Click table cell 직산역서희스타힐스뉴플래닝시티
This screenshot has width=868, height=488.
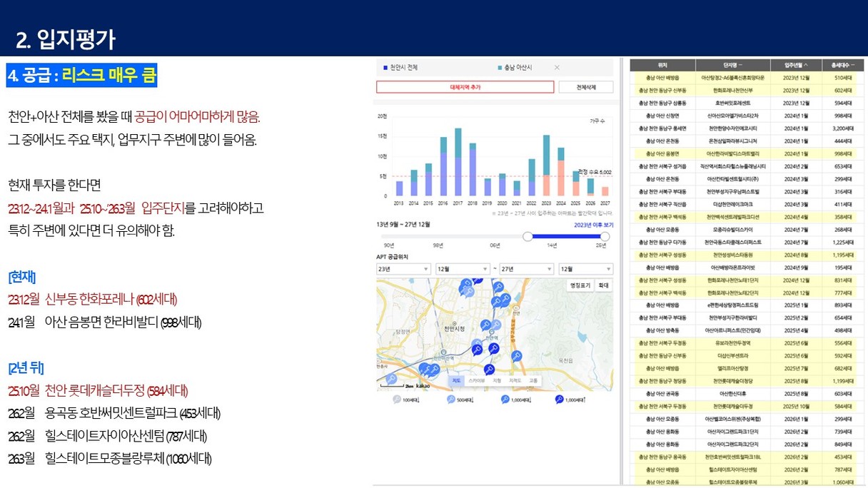point(733,166)
